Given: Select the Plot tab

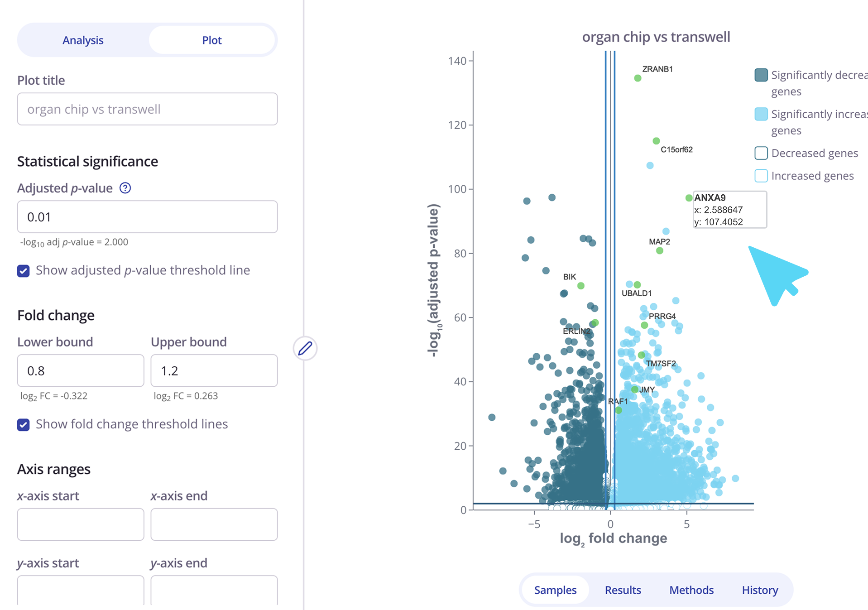Looking at the screenshot, I should (212, 40).
